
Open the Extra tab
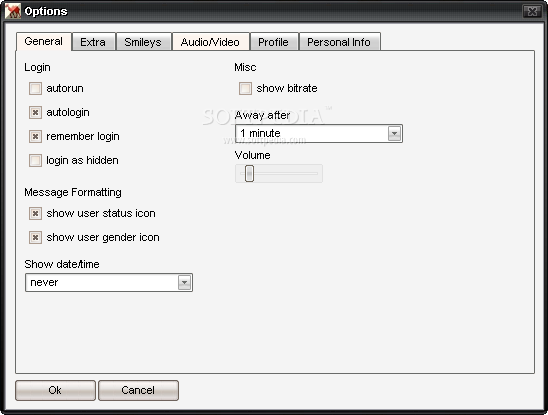[93, 42]
